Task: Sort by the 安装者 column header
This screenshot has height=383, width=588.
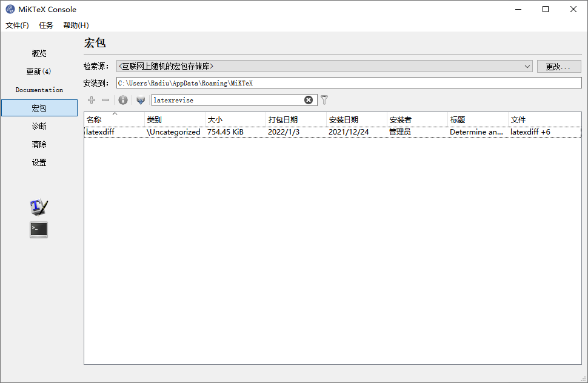Action: pos(418,119)
